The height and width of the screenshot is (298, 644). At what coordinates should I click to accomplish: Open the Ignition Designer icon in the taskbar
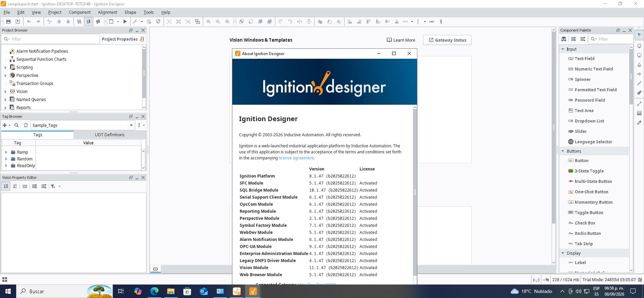253,291
